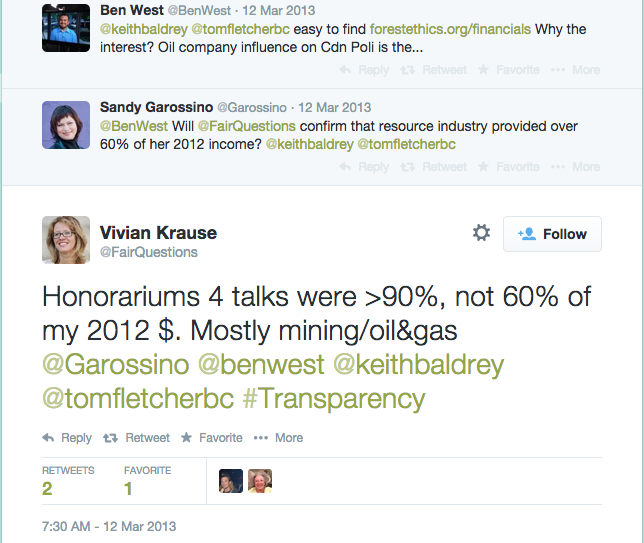Favorite Vivian Krause's tweet with the star

click(212, 438)
